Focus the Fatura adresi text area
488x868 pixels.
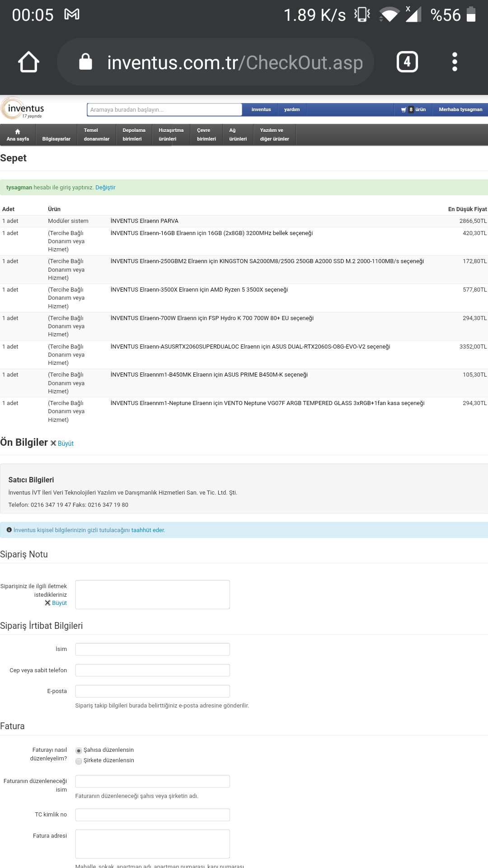(x=153, y=844)
